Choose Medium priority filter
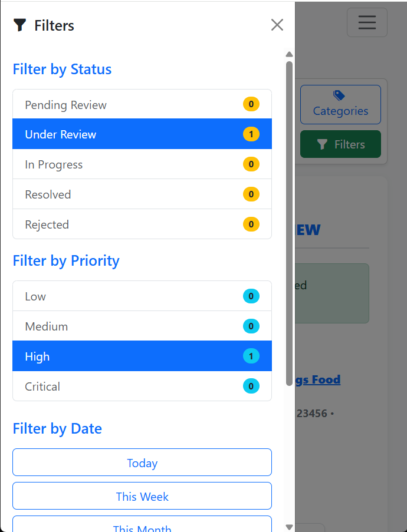 [142, 326]
